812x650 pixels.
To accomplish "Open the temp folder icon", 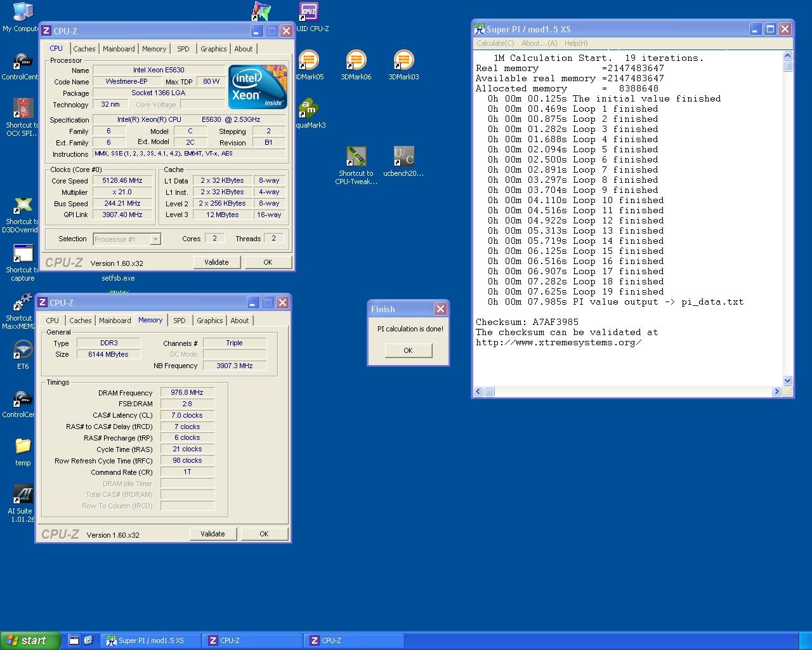I will pyautogui.click(x=23, y=446).
